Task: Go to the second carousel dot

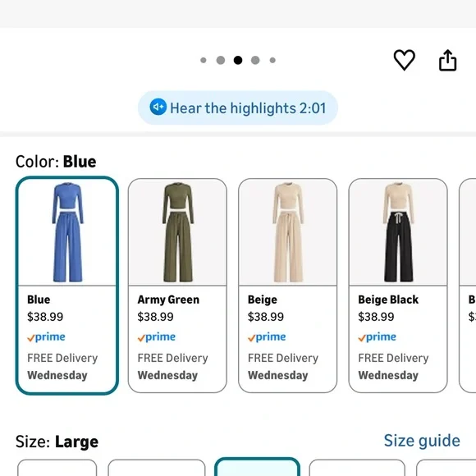Action: click(221, 60)
